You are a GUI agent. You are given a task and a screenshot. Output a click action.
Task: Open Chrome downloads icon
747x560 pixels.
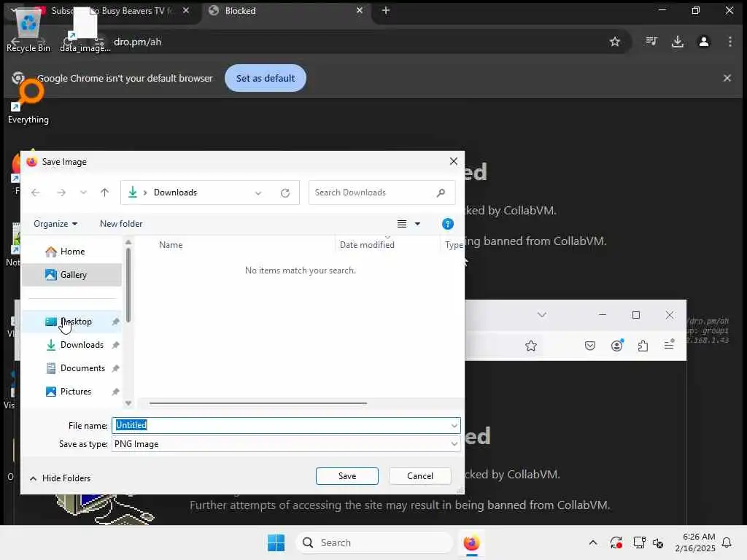click(678, 42)
